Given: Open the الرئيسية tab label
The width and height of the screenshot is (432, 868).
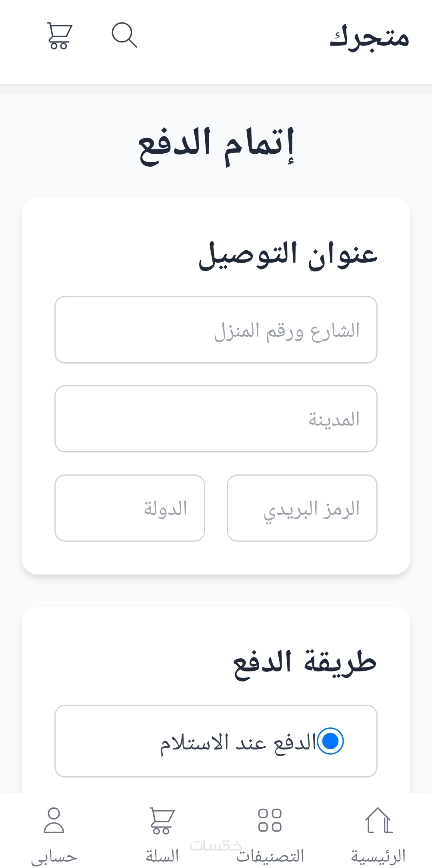Looking at the screenshot, I should point(378,856).
